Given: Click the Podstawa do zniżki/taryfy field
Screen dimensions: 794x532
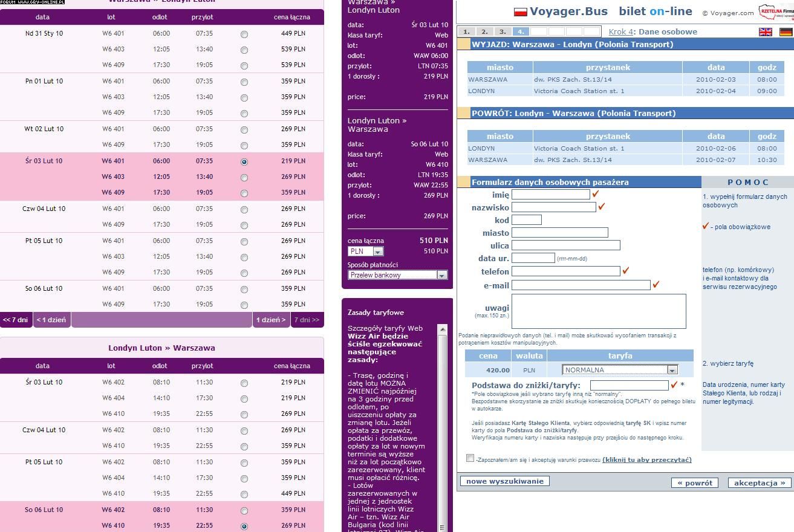Looking at the screenshot, I should click(630, 385).
